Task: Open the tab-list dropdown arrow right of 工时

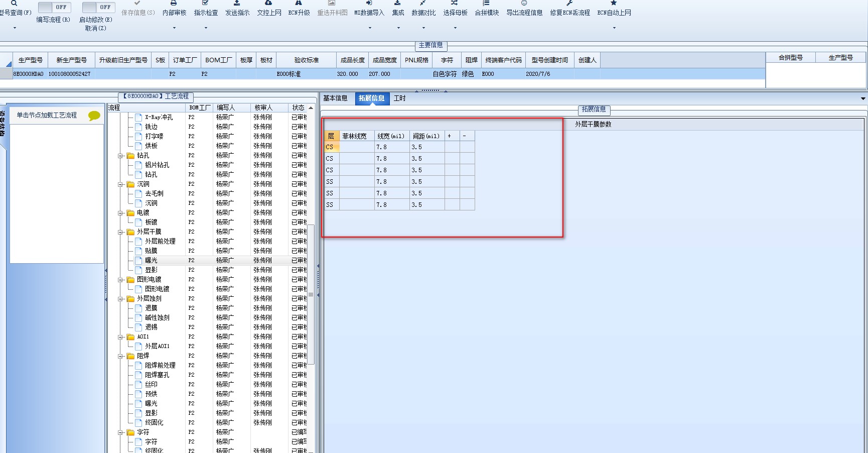Action: coord(863,98)
